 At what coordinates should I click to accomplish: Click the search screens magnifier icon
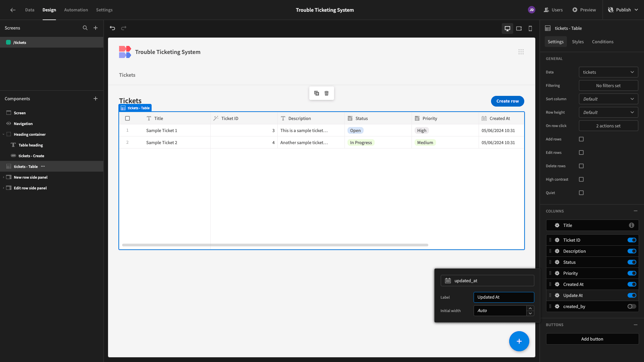pos(85,28)
